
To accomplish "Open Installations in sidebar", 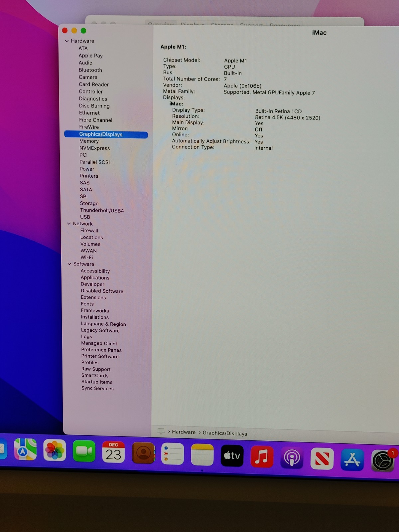I will [x=95, y=317].
